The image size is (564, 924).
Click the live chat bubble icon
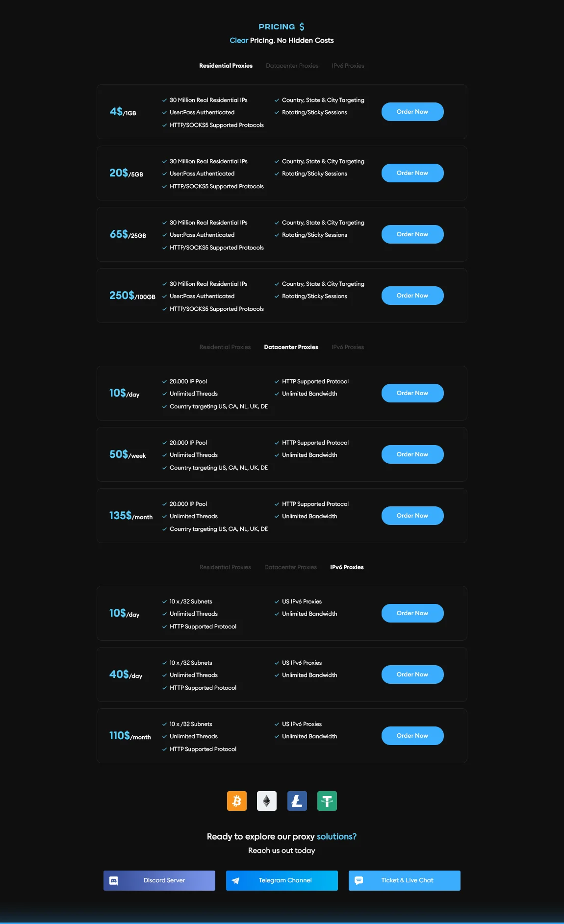click(x=359, y=880)
